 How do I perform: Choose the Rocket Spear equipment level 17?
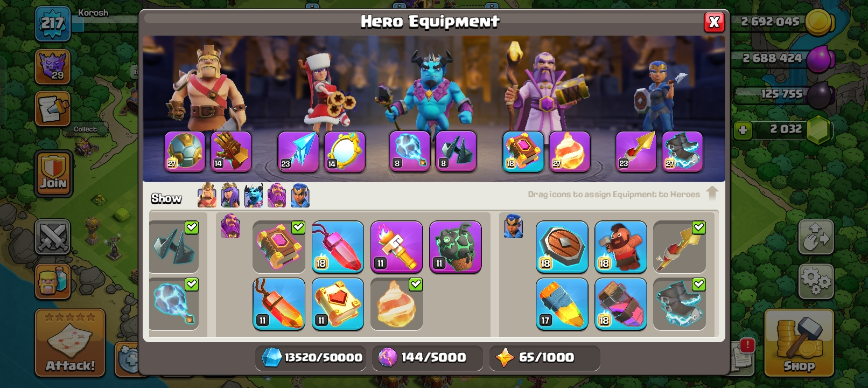point(562,304)
